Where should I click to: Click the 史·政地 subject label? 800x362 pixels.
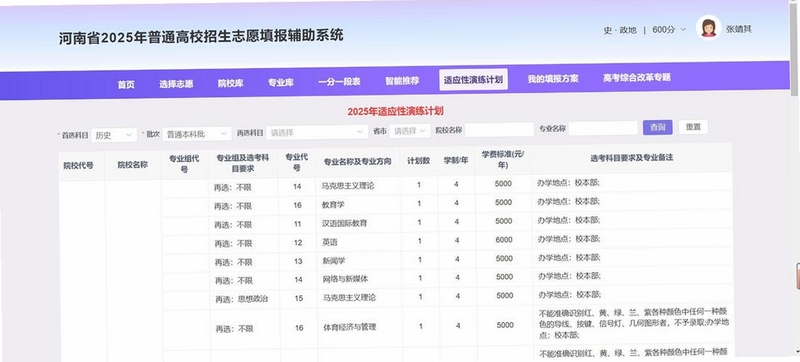pos(620,31)
